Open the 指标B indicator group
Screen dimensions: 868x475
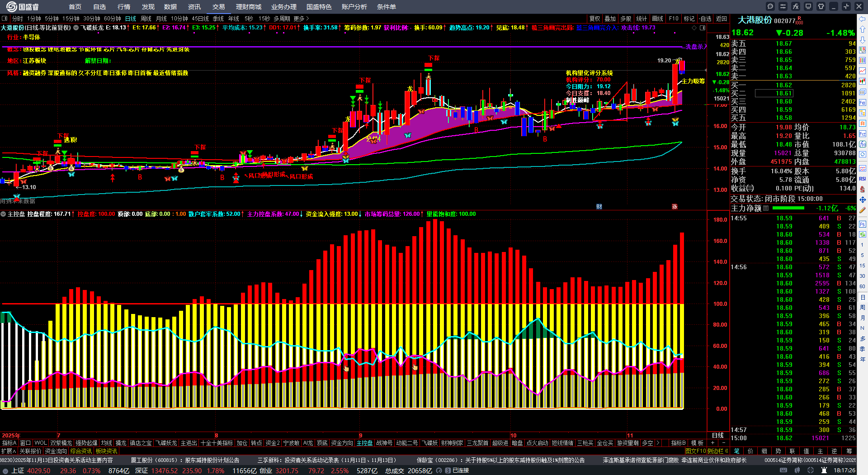(x=678, y=443)
